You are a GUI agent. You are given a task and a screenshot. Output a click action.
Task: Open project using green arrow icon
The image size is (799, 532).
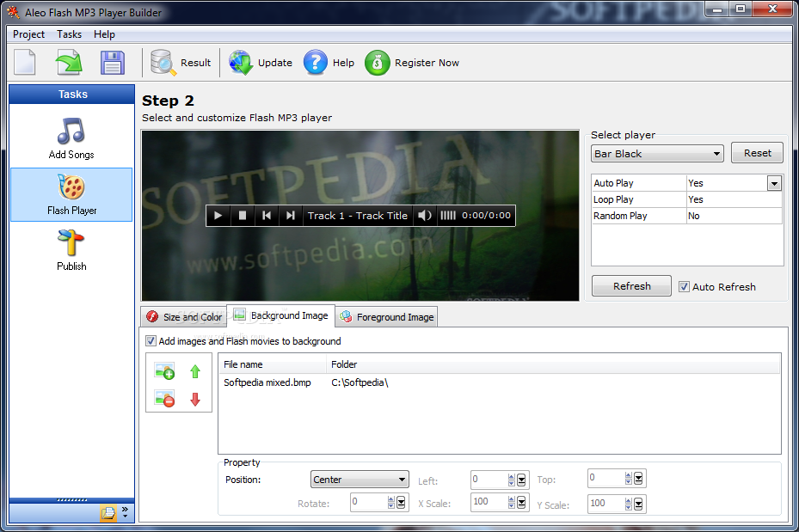(x=69, y=62)
